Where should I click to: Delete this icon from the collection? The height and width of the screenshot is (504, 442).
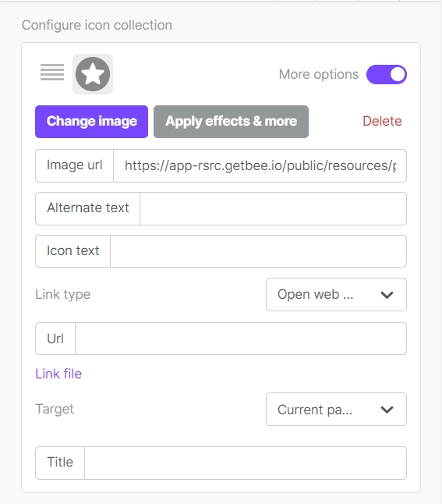coord(382,121)
